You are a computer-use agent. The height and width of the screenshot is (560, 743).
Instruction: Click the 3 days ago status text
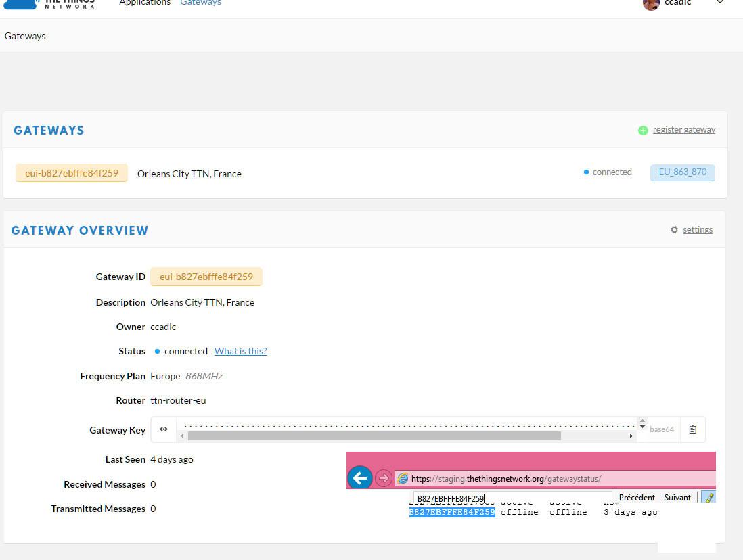click(x=630, y=512)
